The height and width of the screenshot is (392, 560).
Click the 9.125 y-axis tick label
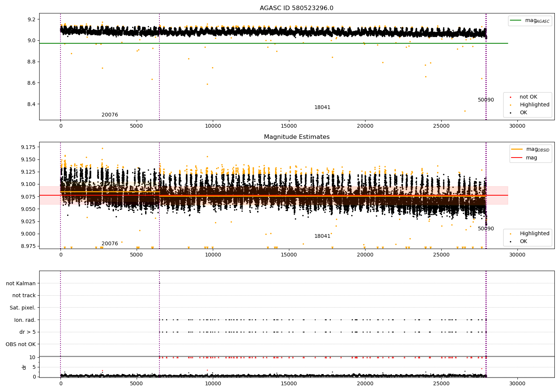point(28,172)
